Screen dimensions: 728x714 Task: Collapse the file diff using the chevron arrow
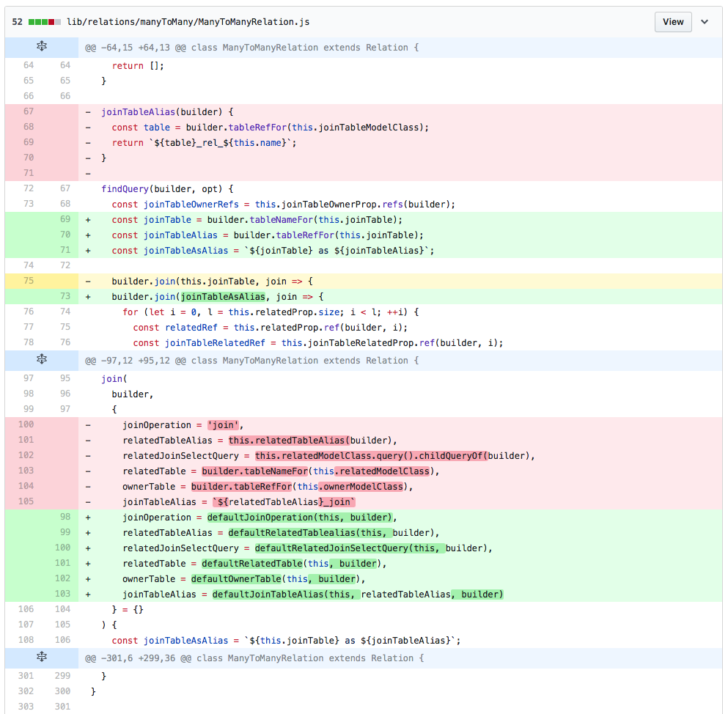(705, 22)
